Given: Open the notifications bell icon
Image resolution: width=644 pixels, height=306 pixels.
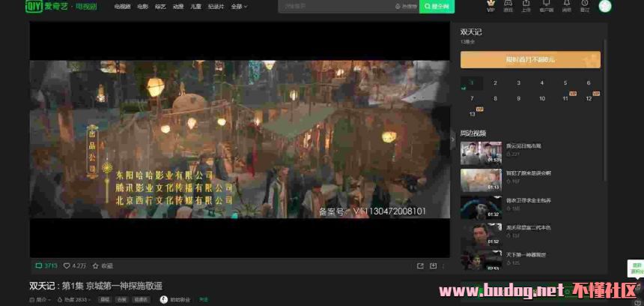Looking at the screenshot, I should [x=567, y=6].
